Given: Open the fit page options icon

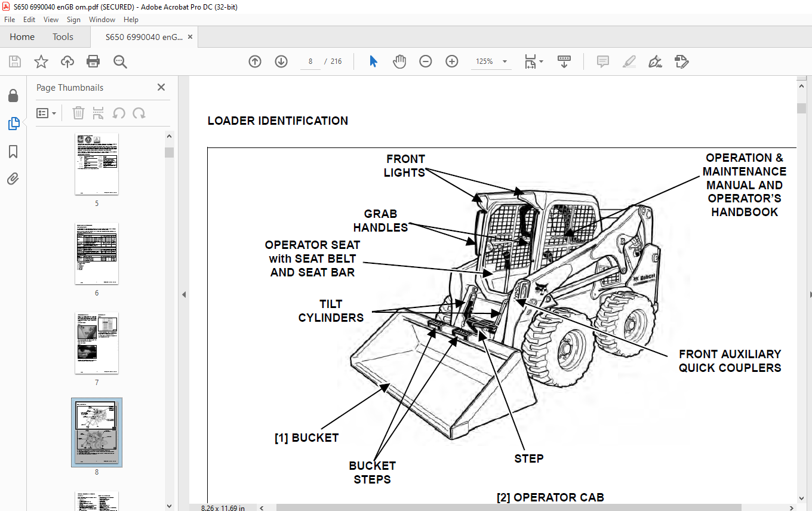Looking at the screenshot, I should coord(533,61).
